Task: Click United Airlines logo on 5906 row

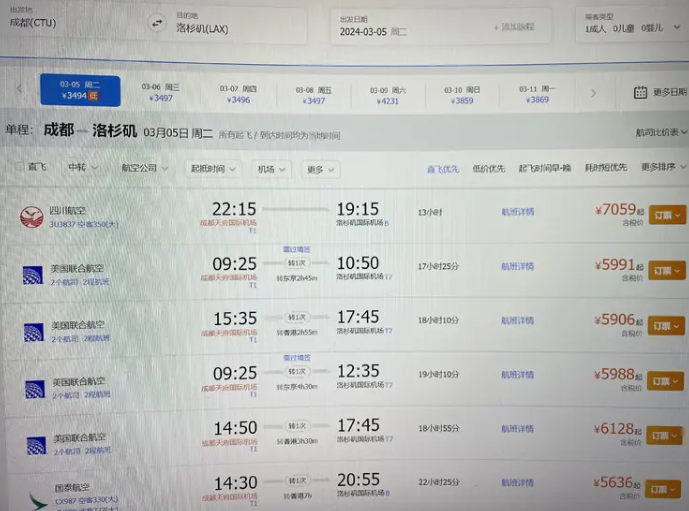Action: click(34, 332)
